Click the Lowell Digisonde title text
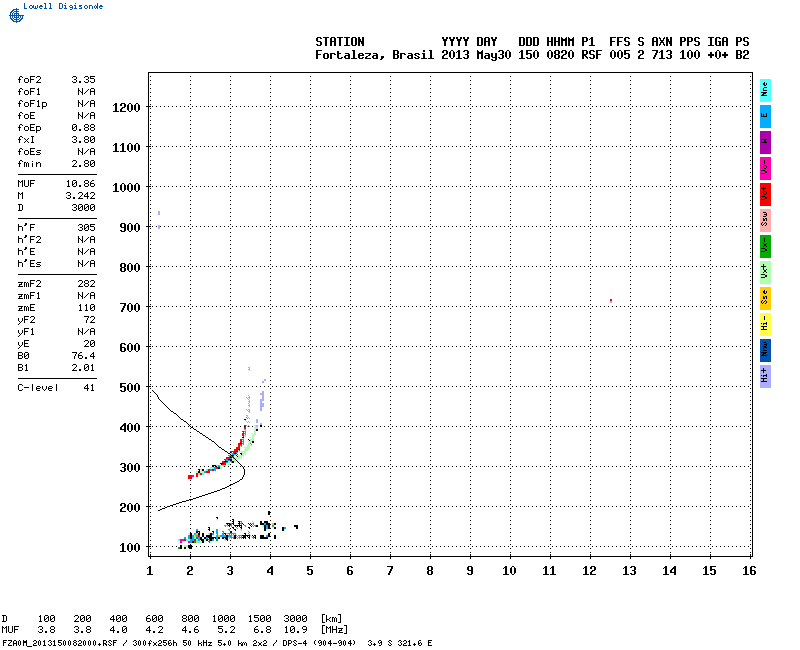This screenshot has height=650, width=800. tap(63, 6)
